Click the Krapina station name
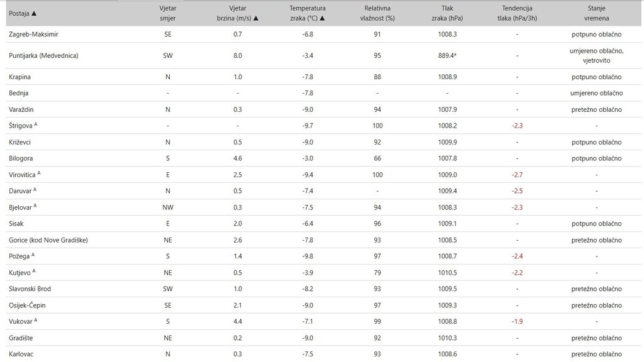 point(20,77)
